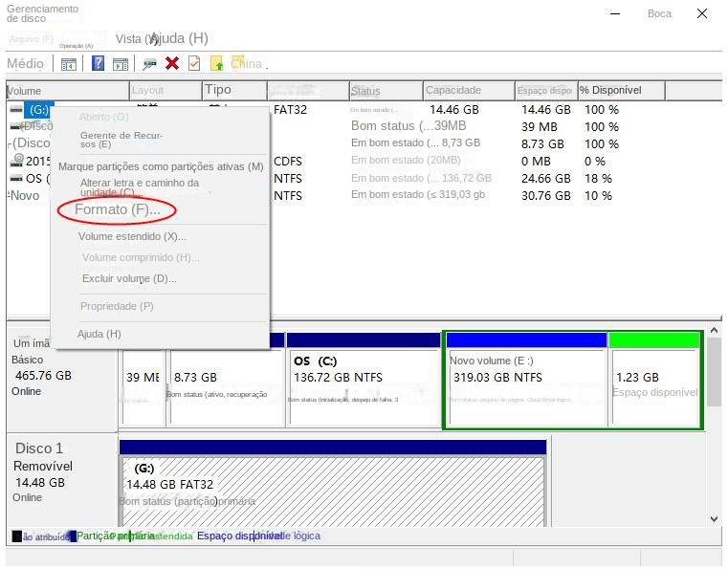This screenshot has width=728, height=569.
Task: Click the Médio toolbar item
Action: point(25,63)
